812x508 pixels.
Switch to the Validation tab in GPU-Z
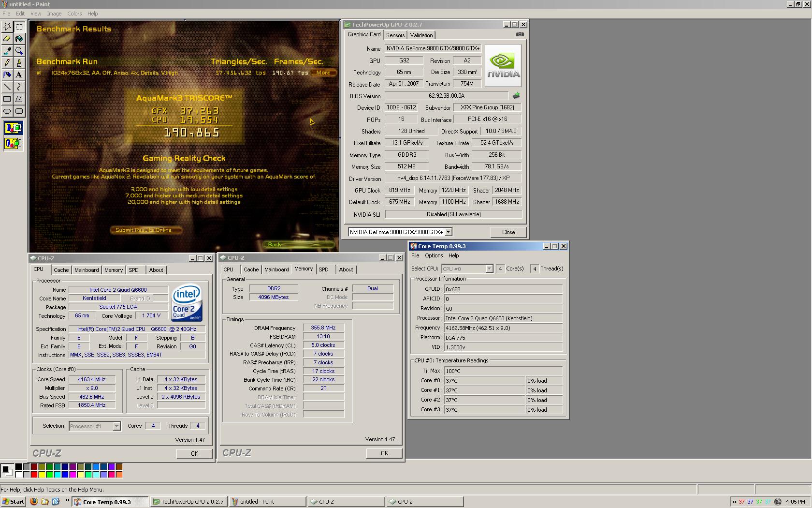(421, 35)
